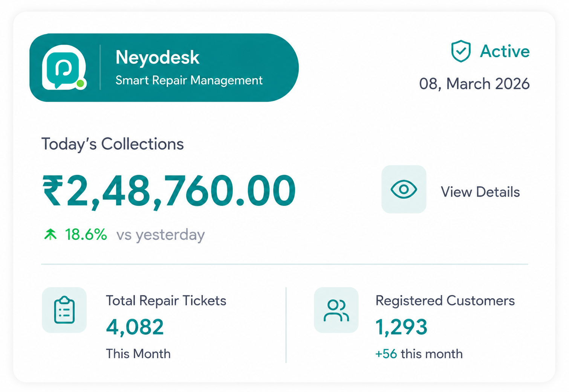Open Today's Collections heading

pos(112,144)
